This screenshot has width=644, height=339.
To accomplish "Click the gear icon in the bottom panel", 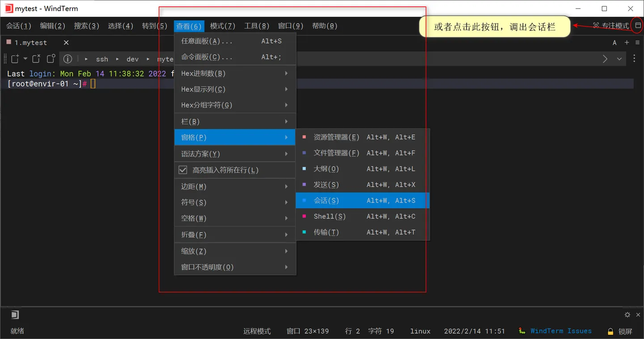I will coord(627,314).
